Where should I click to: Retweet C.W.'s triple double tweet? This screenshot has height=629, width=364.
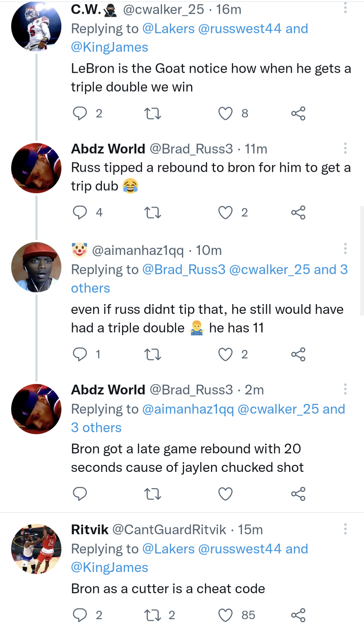tap(152, 113)
